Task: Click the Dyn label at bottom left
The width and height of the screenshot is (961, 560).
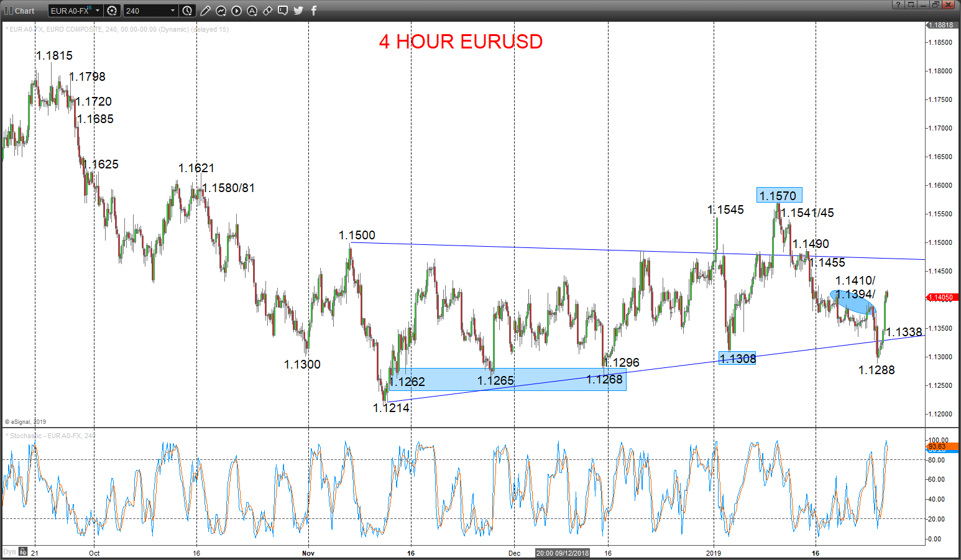Action: pyautogui.click(x=9, y=552)
